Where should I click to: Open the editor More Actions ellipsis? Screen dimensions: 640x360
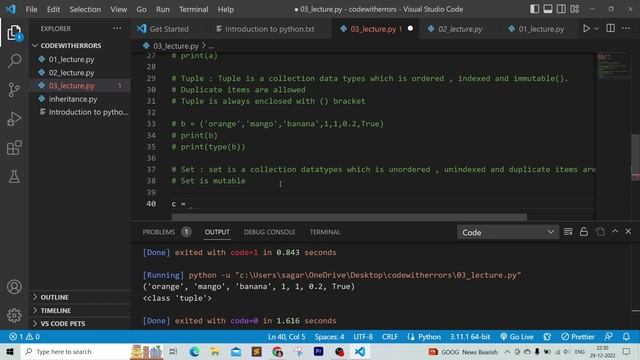click(x=626, y=28)
